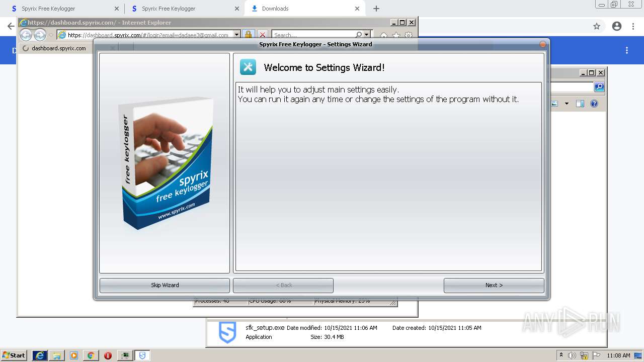Close the Downloads tab in Chrome

[x=357, y=9]
